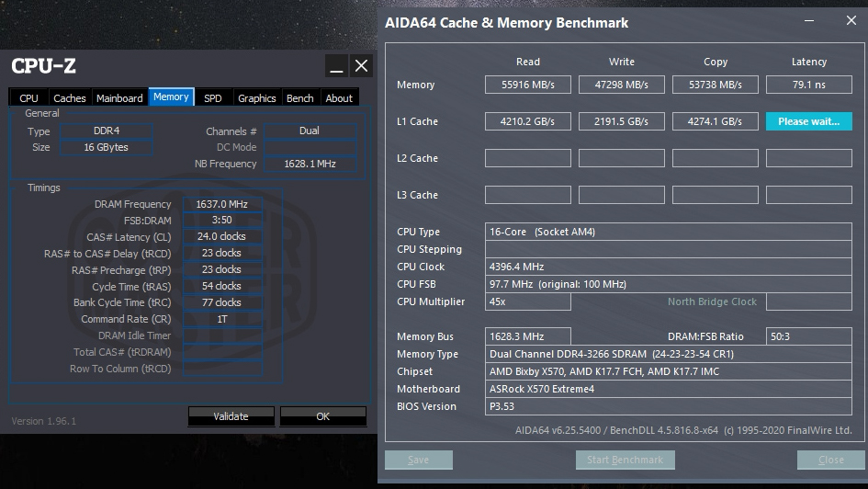Click the Please wait L1 Cache latency cell
This screenshot has width=868, height=489.
(809, 121)
